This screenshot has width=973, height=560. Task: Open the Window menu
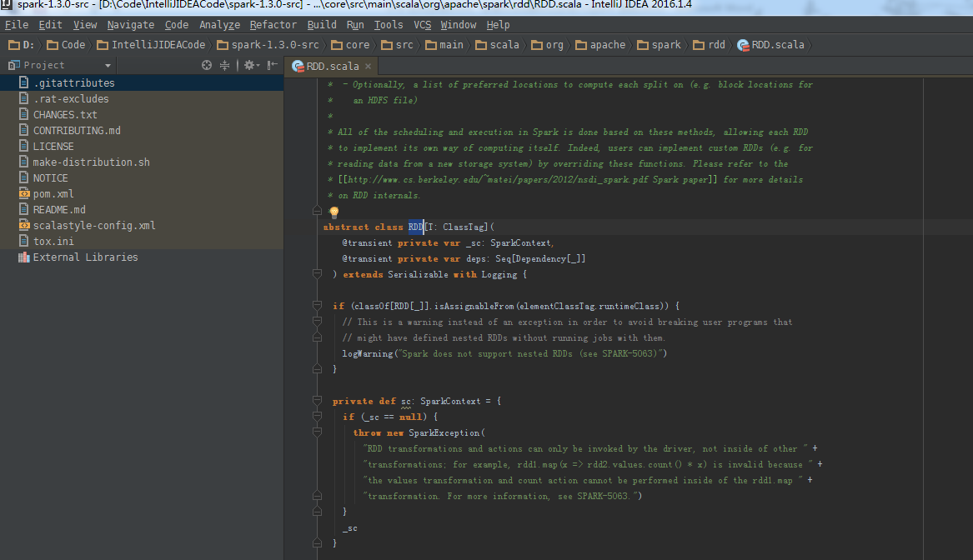click(458, 25)
